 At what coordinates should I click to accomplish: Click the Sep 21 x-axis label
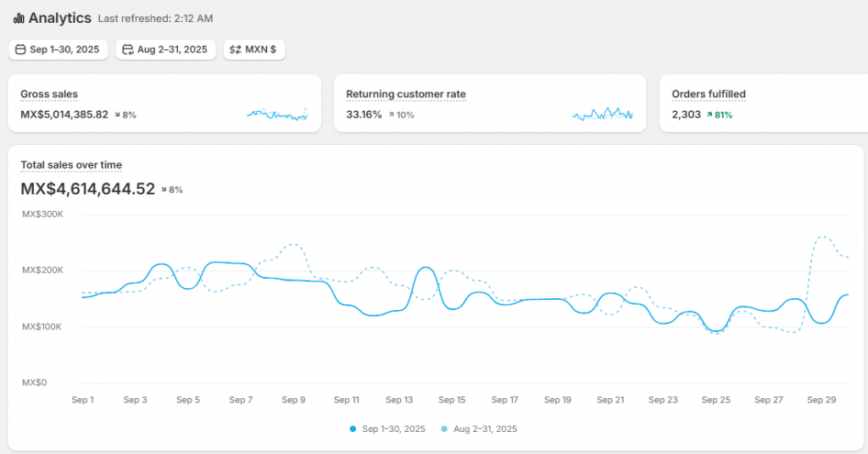tap(610, 400)
